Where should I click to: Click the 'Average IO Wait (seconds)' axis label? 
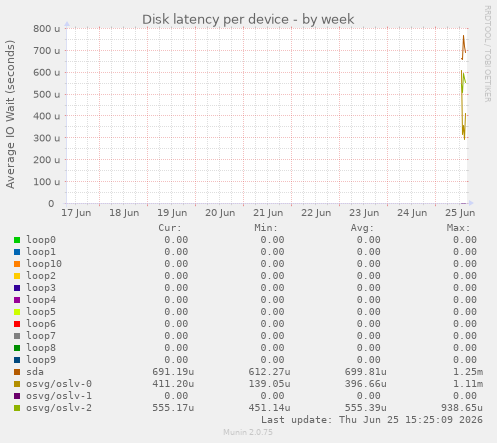pyautogui.click(x=10, y=114)
